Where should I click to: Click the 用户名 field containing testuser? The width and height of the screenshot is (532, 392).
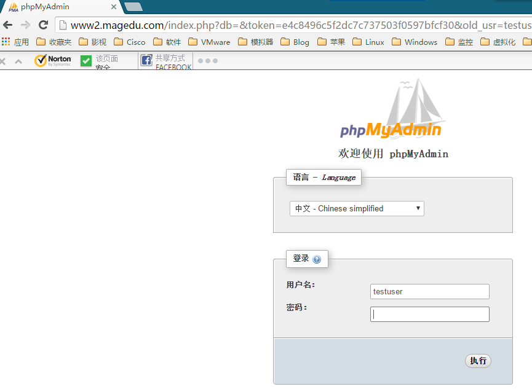(x=429, y=291)
